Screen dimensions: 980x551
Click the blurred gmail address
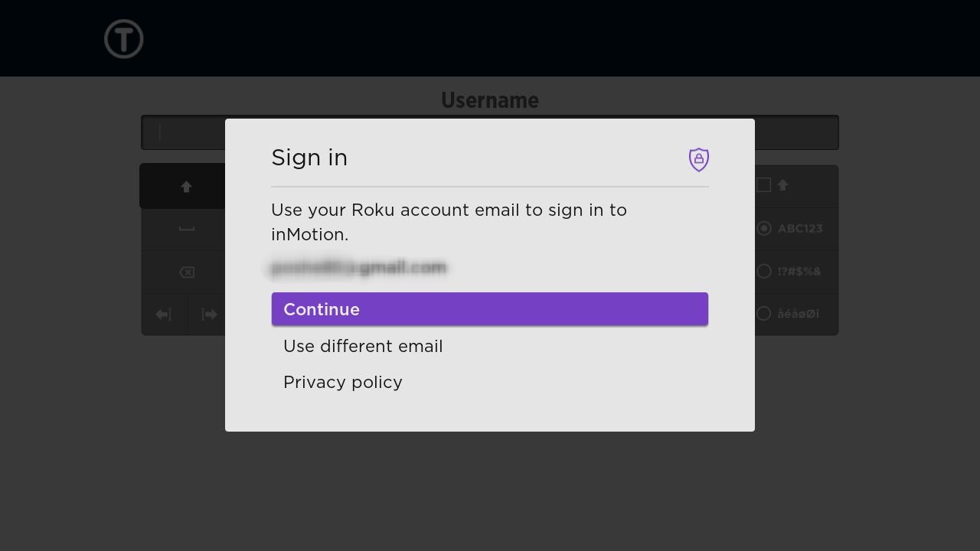click(x=358, y=268)
